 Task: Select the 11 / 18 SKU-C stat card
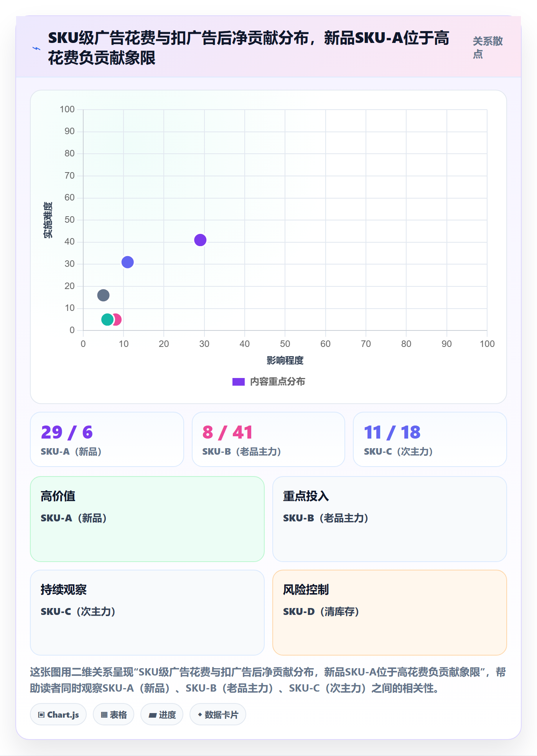pos(430,439)
